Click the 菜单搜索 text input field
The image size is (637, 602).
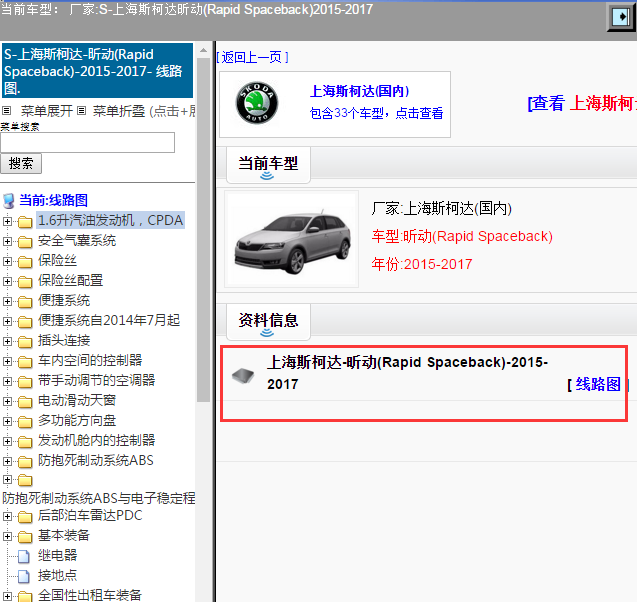pyautogui.click(x=87, y=142)
